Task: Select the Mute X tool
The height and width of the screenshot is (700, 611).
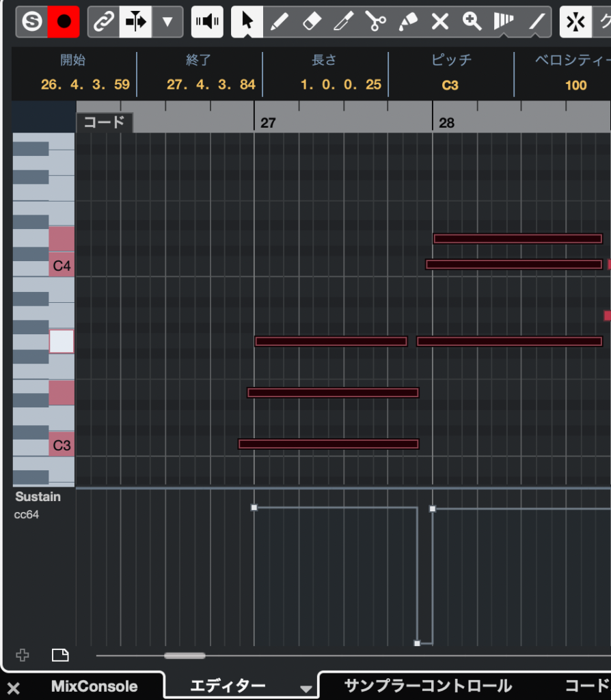Action: tap(440, 22)
